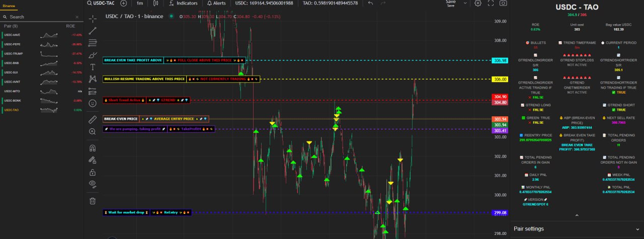
Task: Select the USDC-TAO pair
Action: [x=42, y=110]
